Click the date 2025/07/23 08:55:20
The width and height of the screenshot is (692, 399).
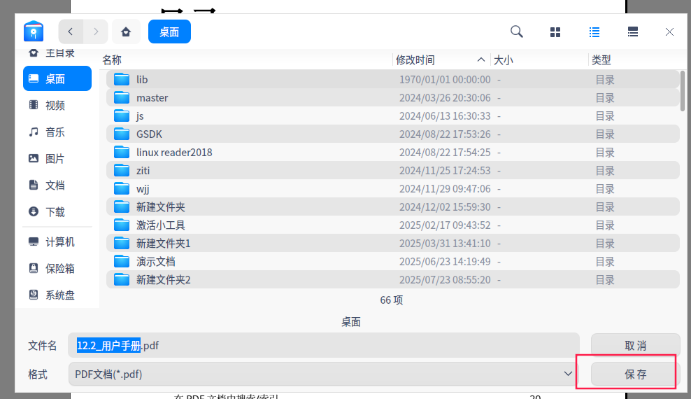tap(445, 280)
